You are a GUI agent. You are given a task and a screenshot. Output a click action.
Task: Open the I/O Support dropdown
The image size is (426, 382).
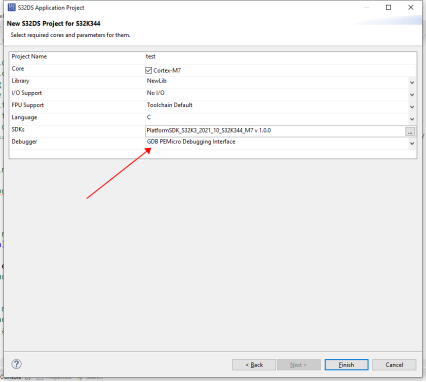(x=412, y=95)
